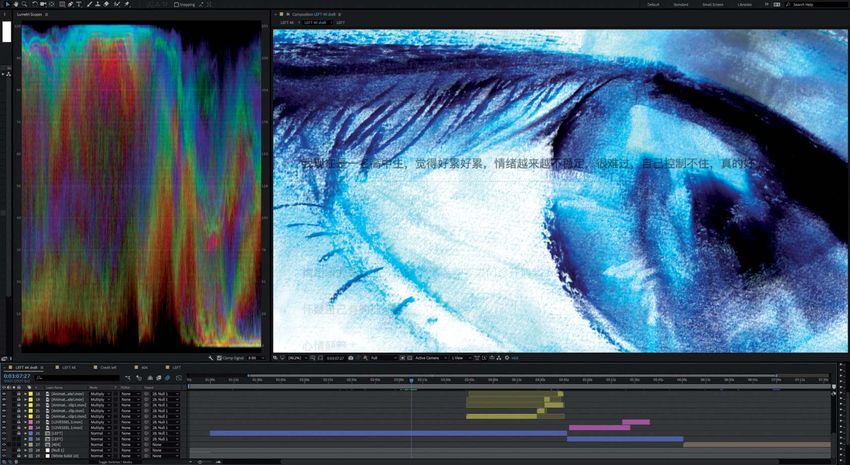Select the Unified Camera tool
This screenshot has width=850, height=465.
(43, 4)
